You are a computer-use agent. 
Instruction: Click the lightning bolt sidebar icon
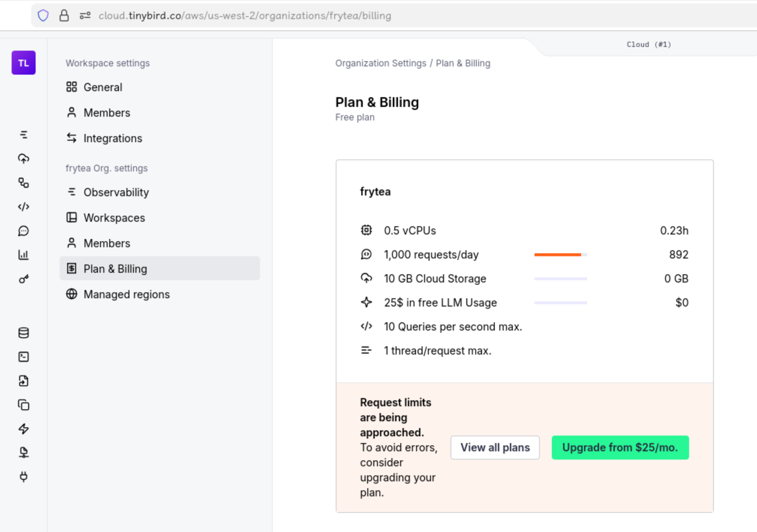coord(23,429)
